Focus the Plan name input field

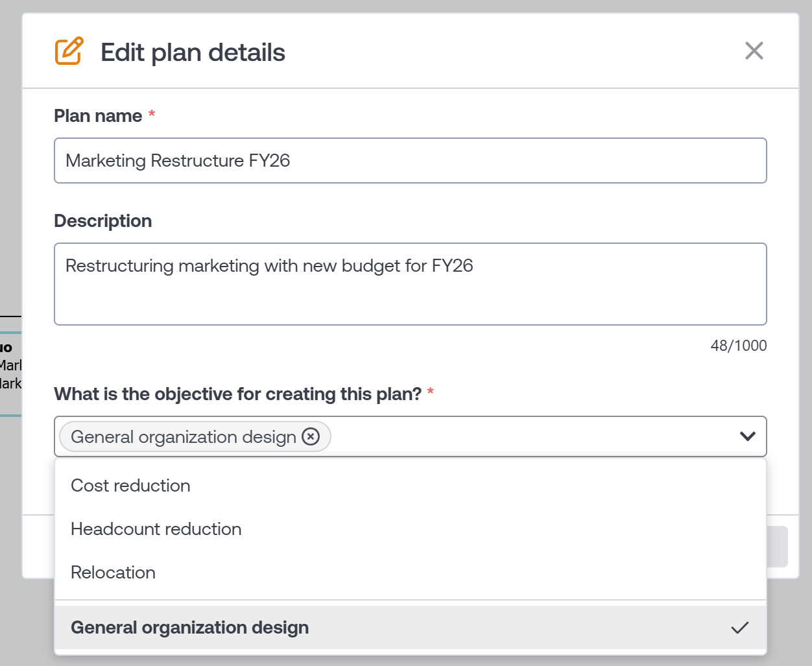click(410, 161)
